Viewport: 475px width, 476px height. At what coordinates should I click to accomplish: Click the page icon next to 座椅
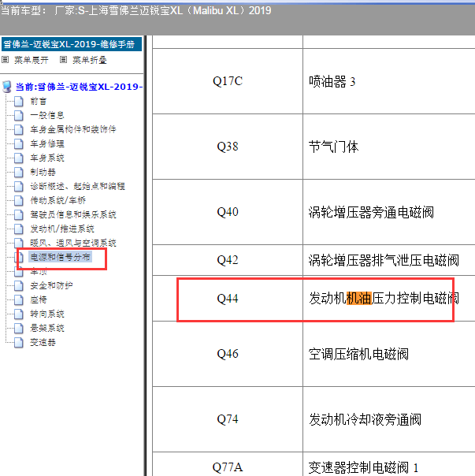19,300
